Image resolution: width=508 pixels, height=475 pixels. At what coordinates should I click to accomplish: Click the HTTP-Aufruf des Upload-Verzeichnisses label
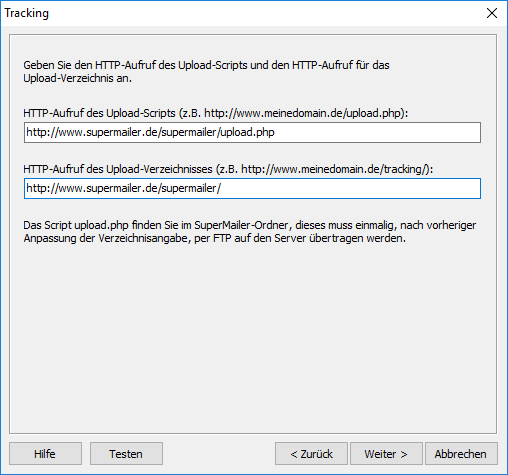(228, 169)
